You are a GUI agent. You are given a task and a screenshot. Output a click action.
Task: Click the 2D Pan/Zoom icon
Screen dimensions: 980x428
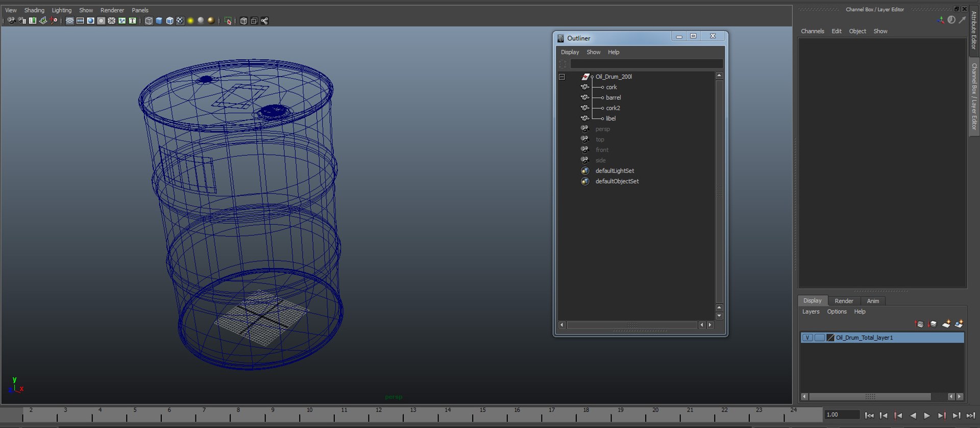54,20
